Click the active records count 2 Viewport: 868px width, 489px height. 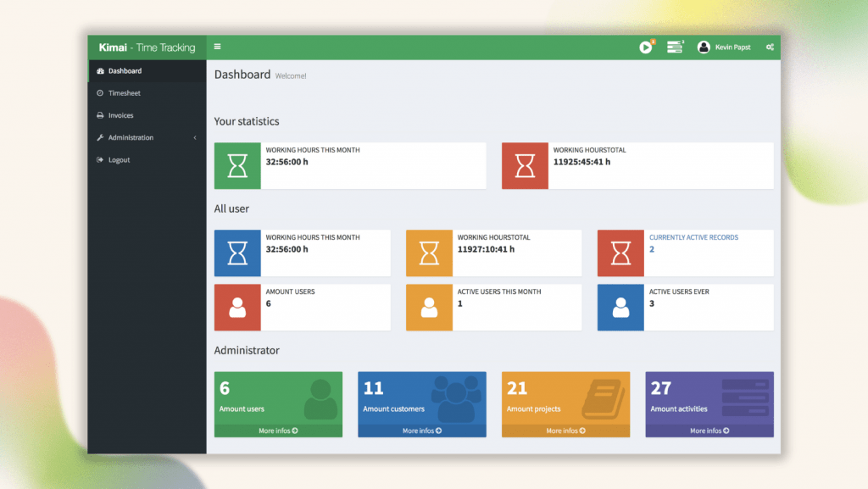coord(652,249)
